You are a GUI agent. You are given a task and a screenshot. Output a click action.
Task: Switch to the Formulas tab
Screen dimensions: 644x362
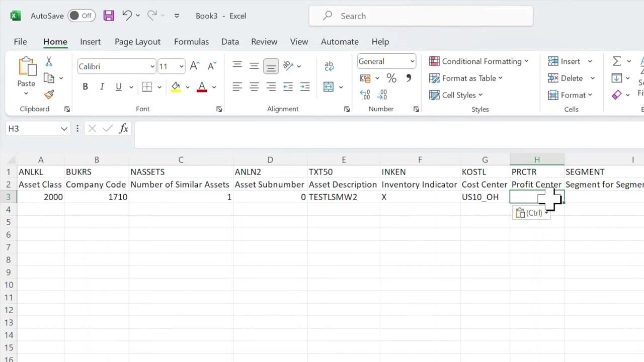pos(191,42)
